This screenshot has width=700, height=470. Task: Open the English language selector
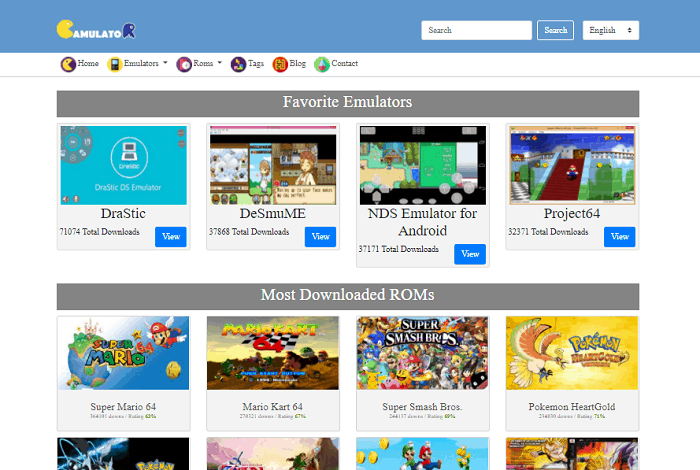[611, 30]
